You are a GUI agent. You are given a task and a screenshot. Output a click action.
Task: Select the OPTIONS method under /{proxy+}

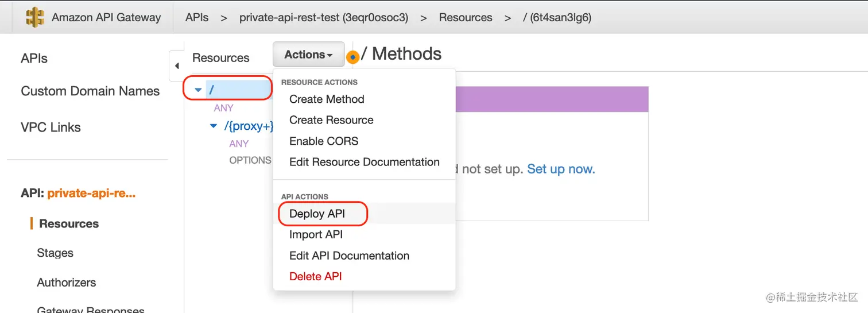point(250,160)
